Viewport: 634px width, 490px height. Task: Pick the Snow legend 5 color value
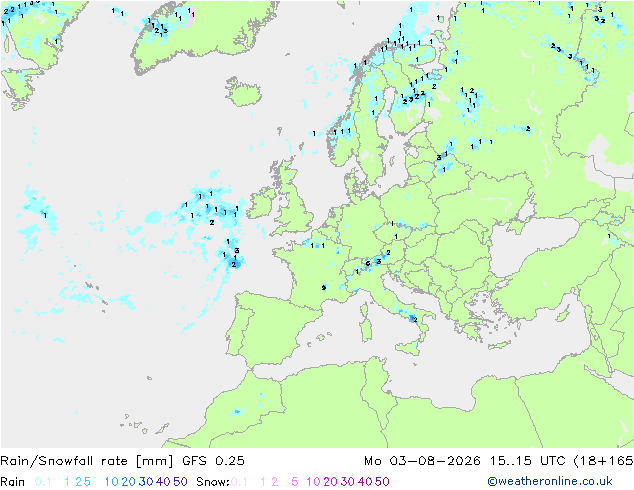click(295, 482)
